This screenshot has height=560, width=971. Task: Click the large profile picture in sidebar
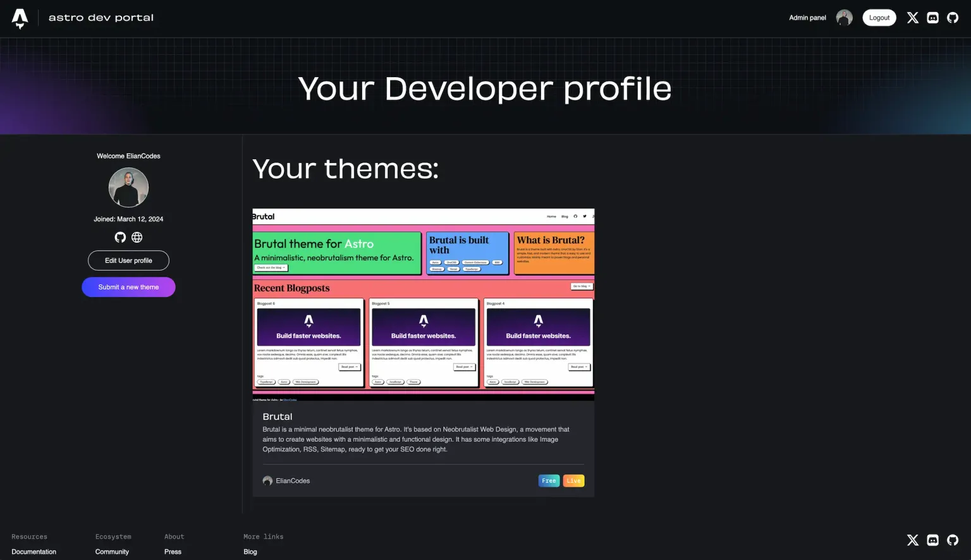128,188
